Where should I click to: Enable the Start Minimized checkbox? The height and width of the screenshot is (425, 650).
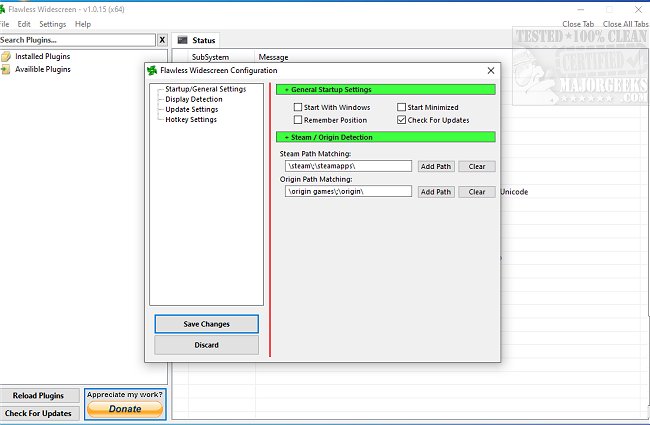point(401,107)
